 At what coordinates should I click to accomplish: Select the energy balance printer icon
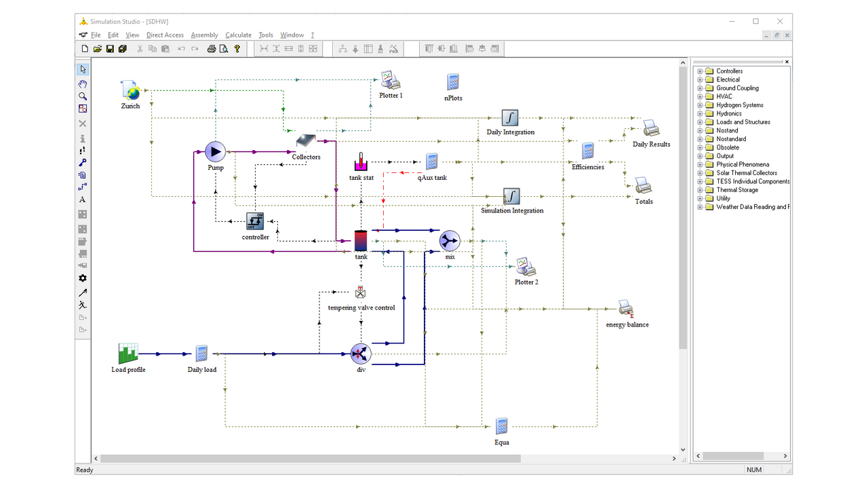626,309
